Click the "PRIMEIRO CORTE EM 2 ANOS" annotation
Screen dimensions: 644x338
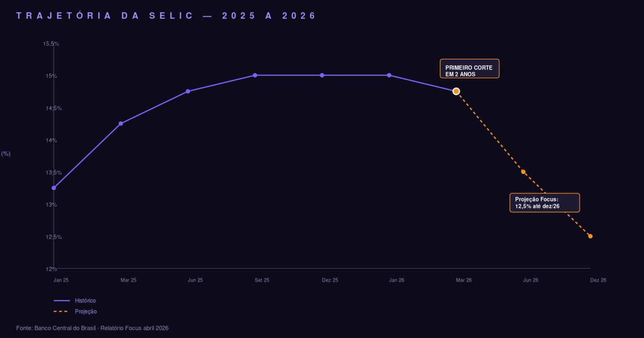tap(469, 69)
